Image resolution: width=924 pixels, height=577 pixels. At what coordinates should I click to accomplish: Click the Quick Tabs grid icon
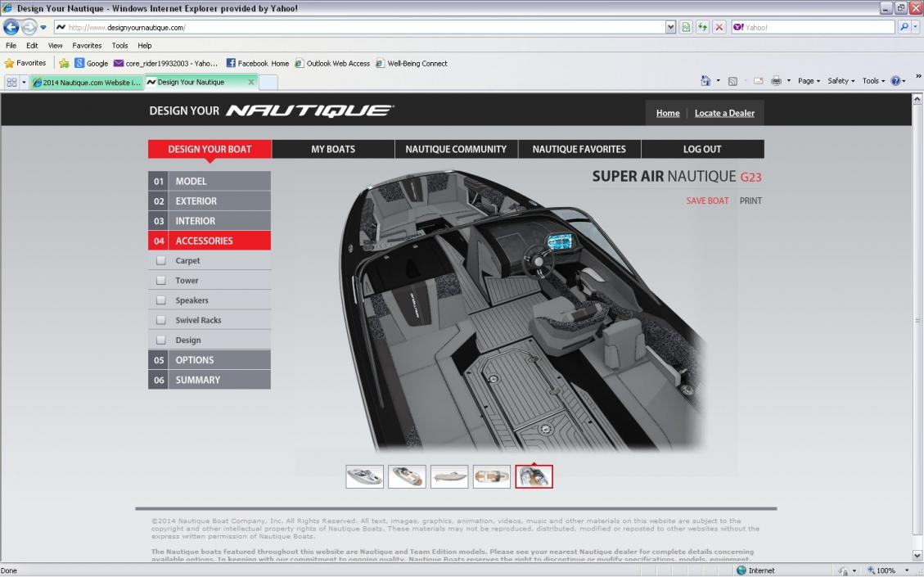point(11,83)
